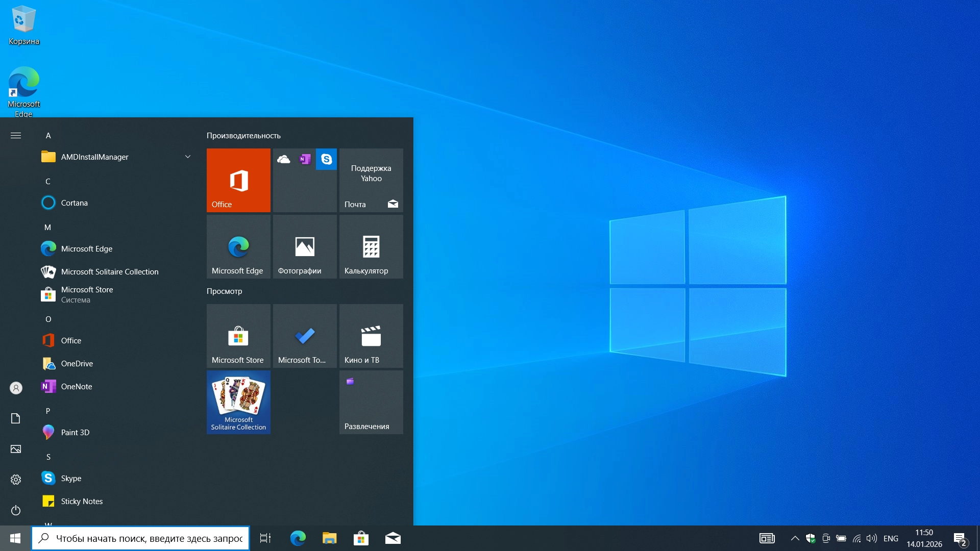Open Microsoft Edge from the taskbar
980x551 pixels.
tap(298, 538)
